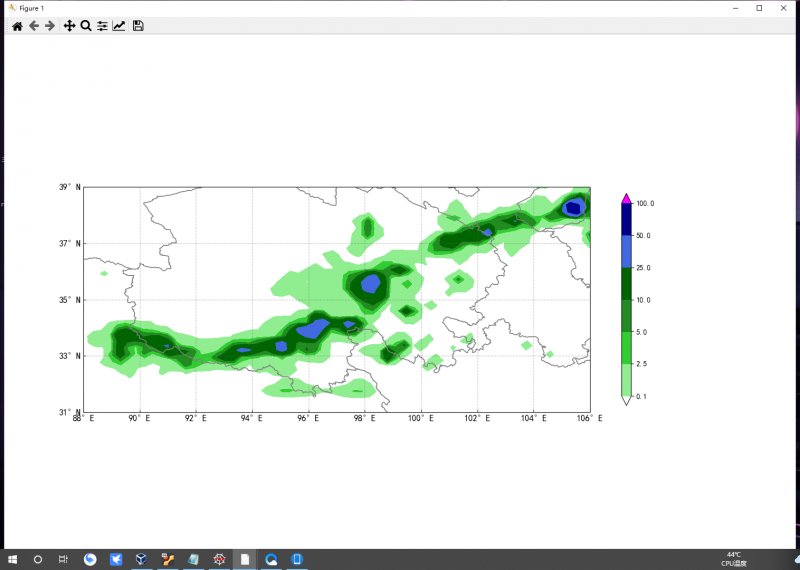Click the dark blue 50-100 colorbar segment
Image resolution: width=800 pixels, height=570 pixels.
pos(627,219)
